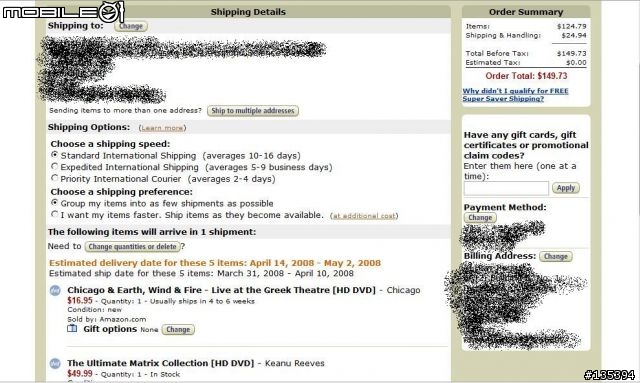Click Total Before Tax $149.73 amount

[571, 53]
